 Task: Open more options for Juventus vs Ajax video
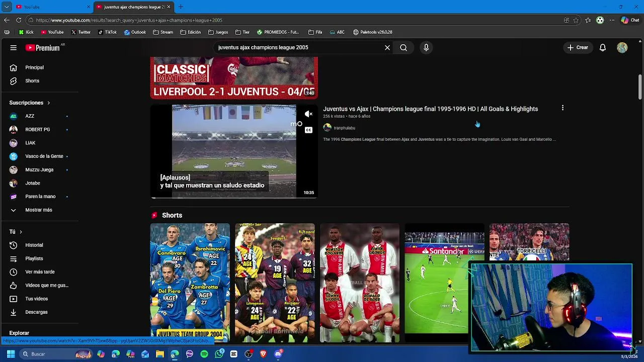(x=562, y=108)
